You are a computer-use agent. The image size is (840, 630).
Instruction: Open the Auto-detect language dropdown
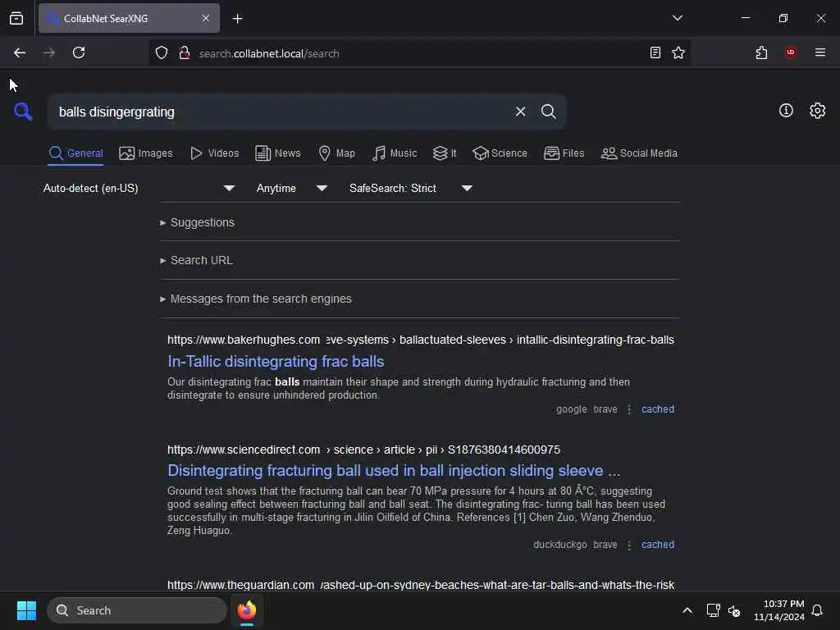click(x=139, y=188)
